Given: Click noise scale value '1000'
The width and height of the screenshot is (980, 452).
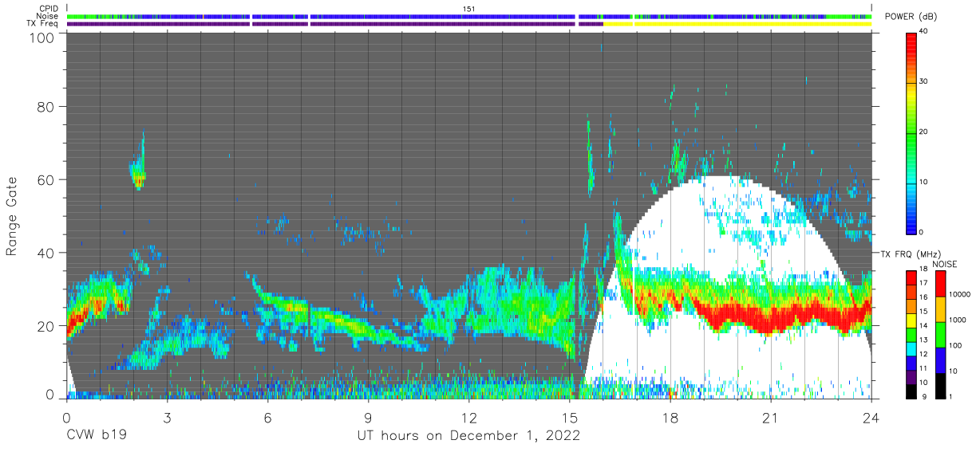Looking at the screenshot, I should coord(956,320).
